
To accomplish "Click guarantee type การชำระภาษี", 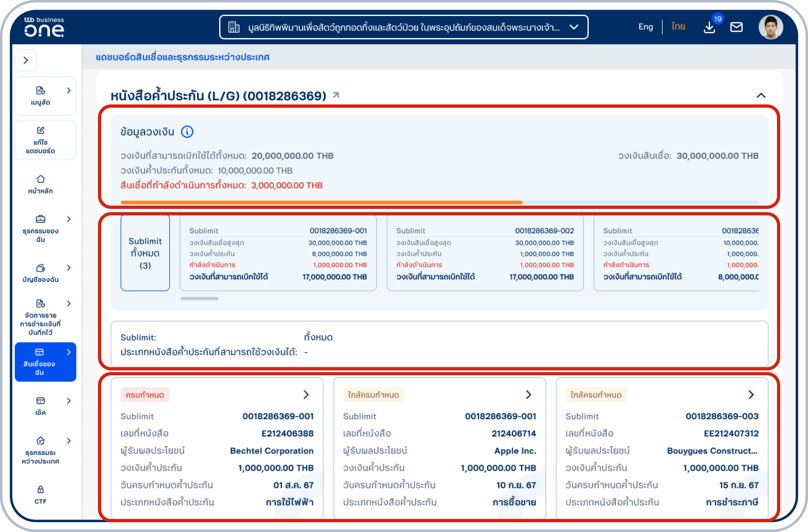I will tap(732, 502).
